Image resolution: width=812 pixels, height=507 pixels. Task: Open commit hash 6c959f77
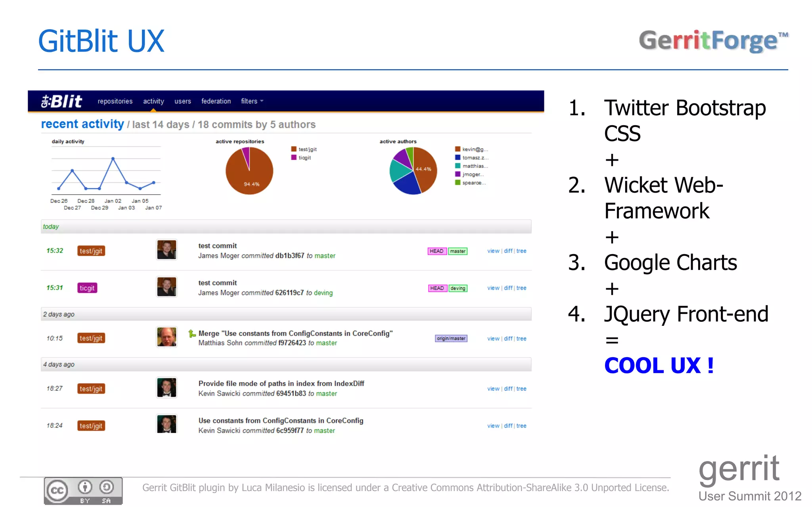(290, 430)
